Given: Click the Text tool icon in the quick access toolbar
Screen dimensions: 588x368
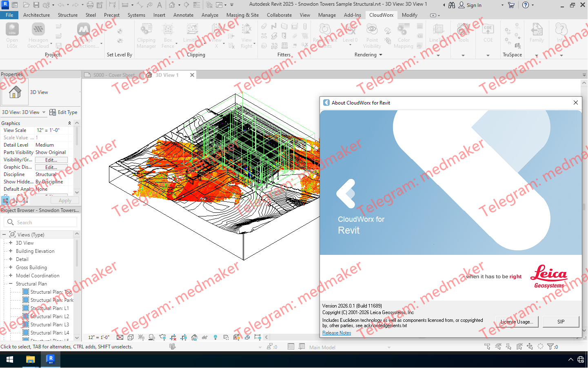Looking at the screenshot, I should 160,5.
